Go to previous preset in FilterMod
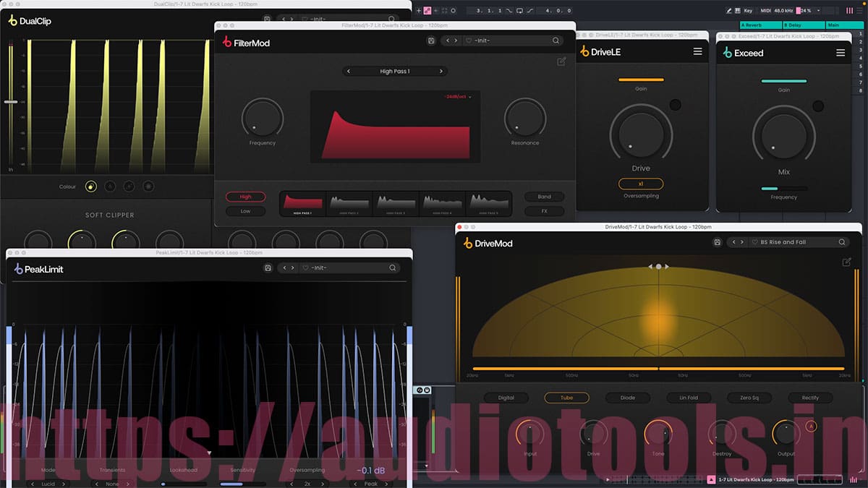The image size is (868, 488). (448, 41)
